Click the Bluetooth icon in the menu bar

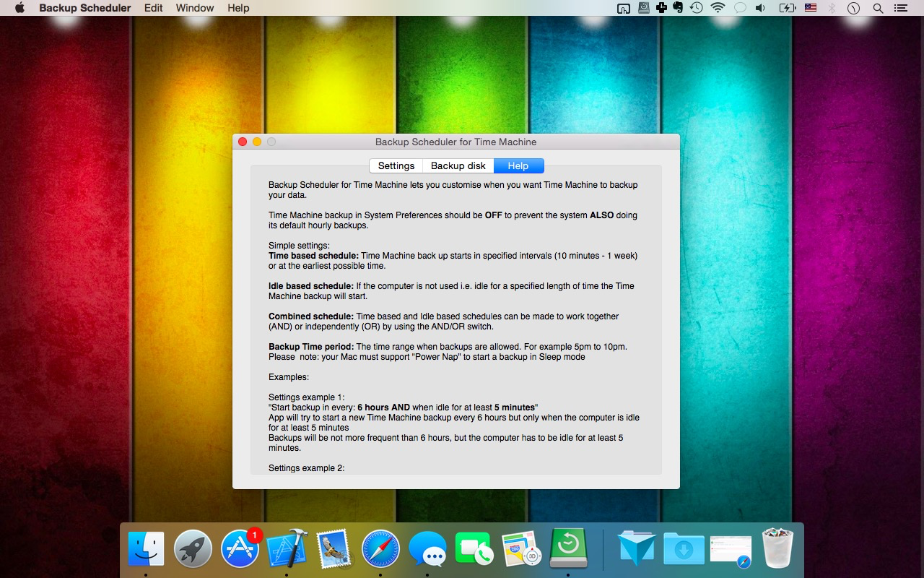click(x=832, y=8)
